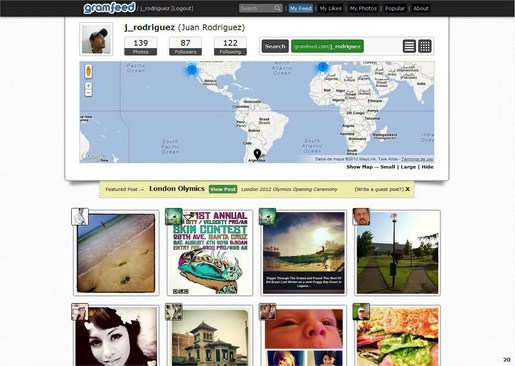Click the Logout link

(x=182, y=8)
